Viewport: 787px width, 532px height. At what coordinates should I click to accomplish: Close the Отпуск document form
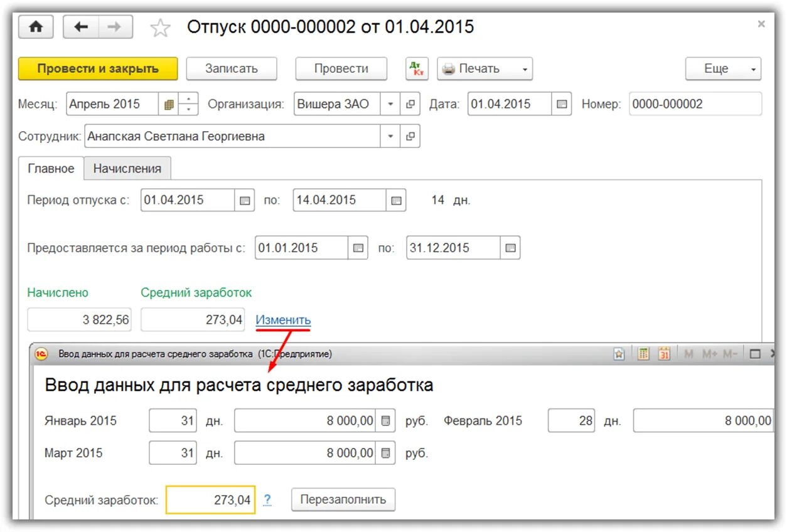point(761,24)
